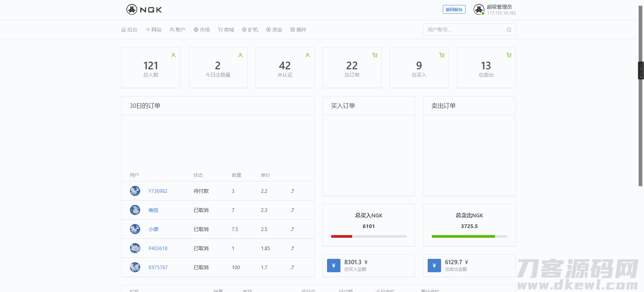Click the yen icon beside 总卖出金额
This screenshot has width=644, height=292.
434,266
